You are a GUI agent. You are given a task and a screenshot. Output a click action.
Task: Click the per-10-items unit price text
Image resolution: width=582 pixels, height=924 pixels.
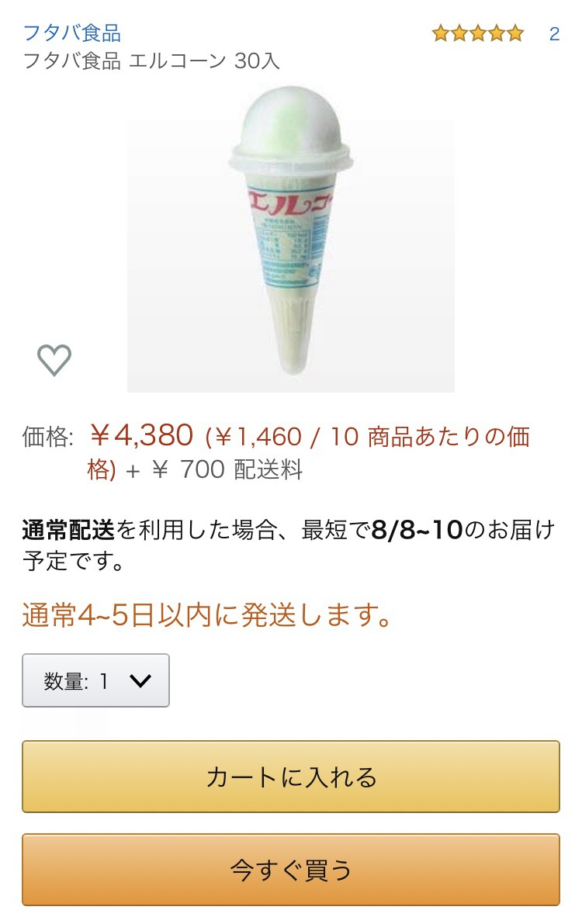[x=308, y=452]
